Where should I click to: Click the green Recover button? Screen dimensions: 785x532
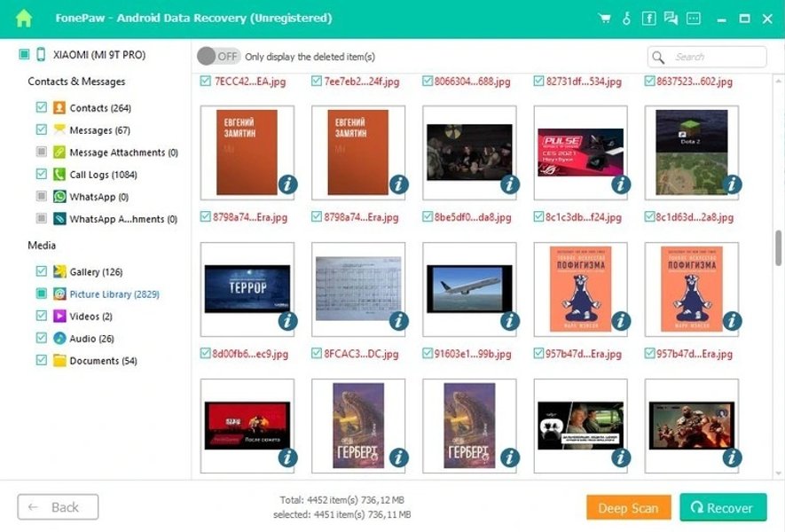pos(723,507)
